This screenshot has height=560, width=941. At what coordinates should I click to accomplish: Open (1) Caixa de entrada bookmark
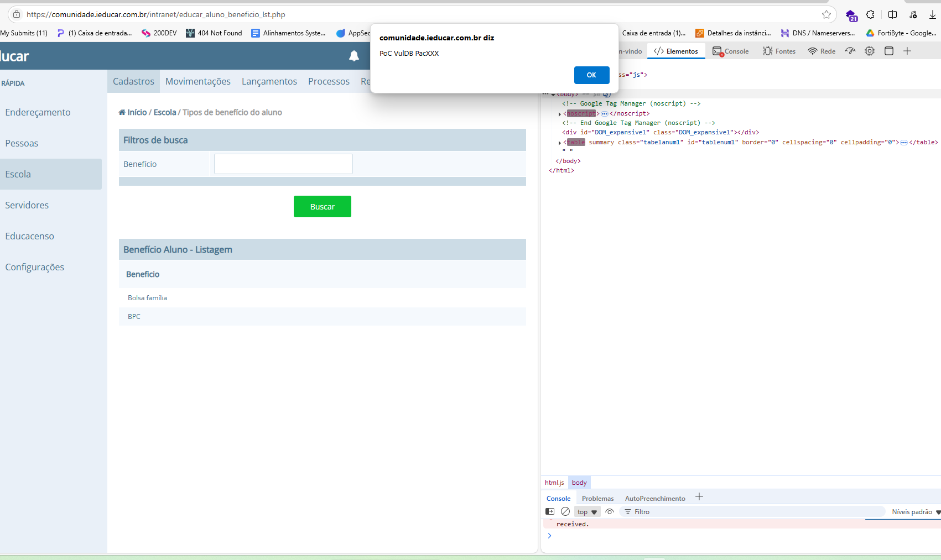pyautogui.click(x=95, y=33)
